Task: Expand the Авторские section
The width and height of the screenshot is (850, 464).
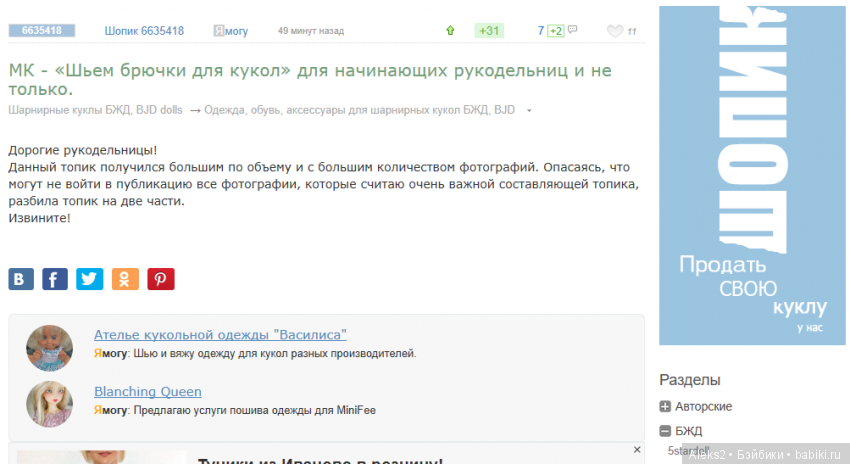Action: pyautogui.click(x=665, y=406)
